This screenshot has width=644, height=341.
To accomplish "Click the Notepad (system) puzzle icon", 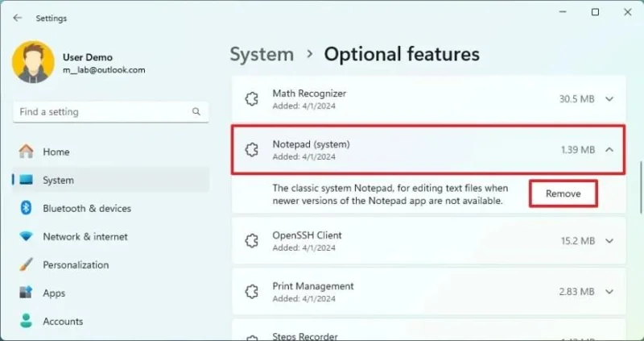I will (251, 150).
